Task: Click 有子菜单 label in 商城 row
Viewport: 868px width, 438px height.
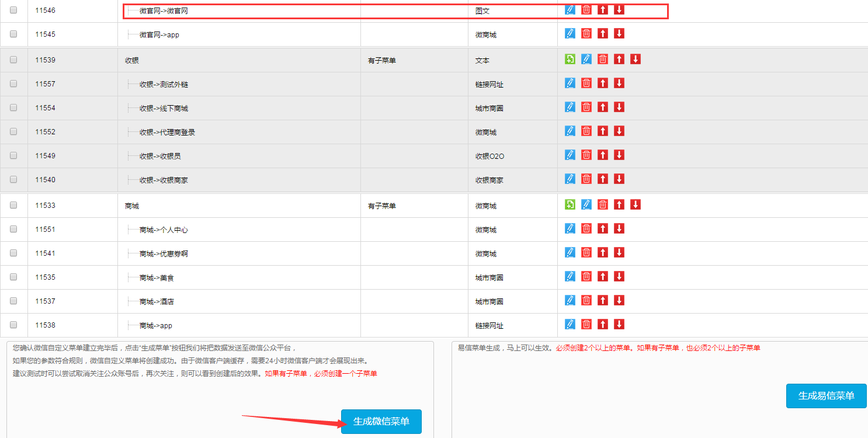Action: 382,206
